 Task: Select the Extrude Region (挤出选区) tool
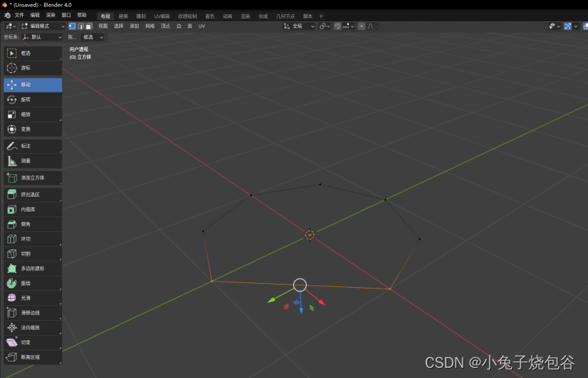point(33,194)
